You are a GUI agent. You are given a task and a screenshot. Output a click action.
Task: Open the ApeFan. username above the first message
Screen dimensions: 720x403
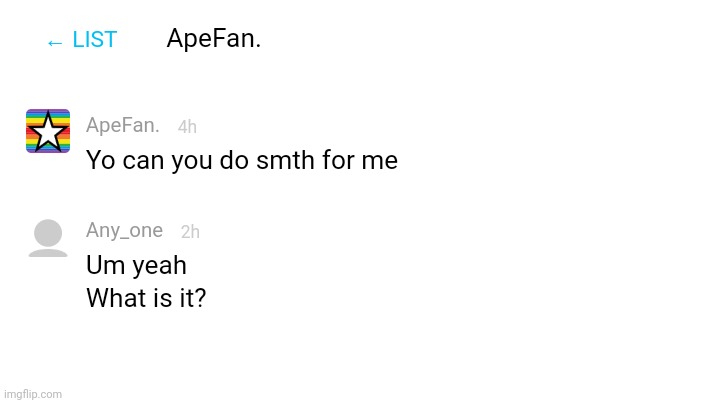pos(123,125)
